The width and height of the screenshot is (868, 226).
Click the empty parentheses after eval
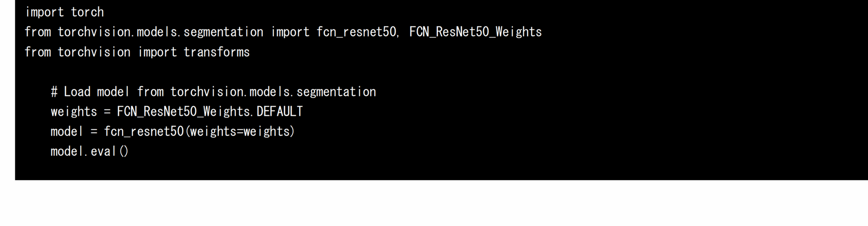tap(124, 151)
